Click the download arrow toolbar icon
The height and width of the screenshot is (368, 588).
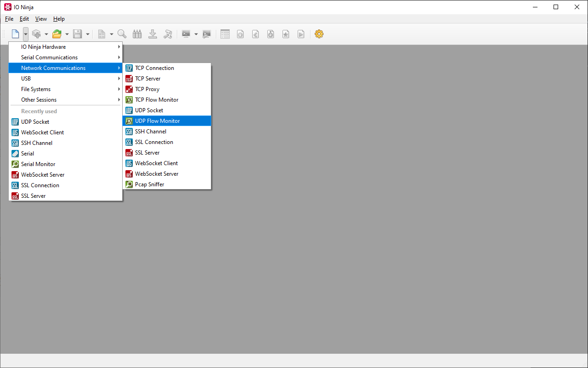(x=153, y=34)
